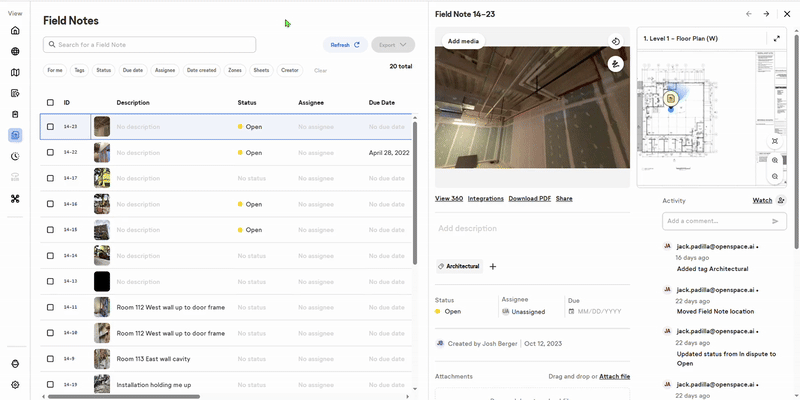800x400 pixels.
Task: Check the box for field note 14-14
Action: 50,256
